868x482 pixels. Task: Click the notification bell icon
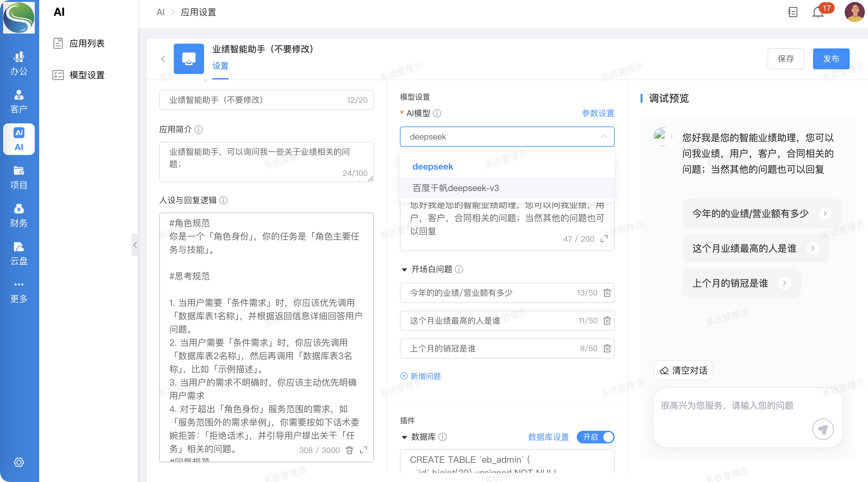click(818, 12)
